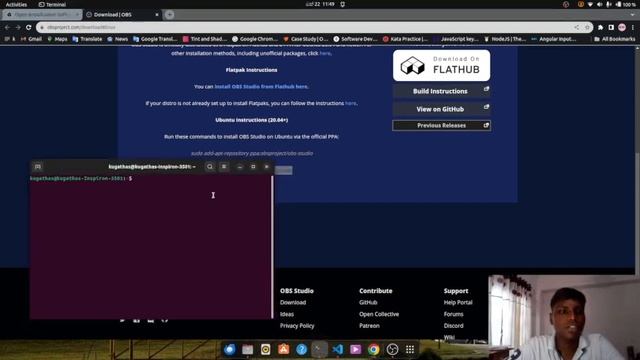Go back in Chrome history
The width and height of the screenshot is (640, 360).
(x=7, y=27)
